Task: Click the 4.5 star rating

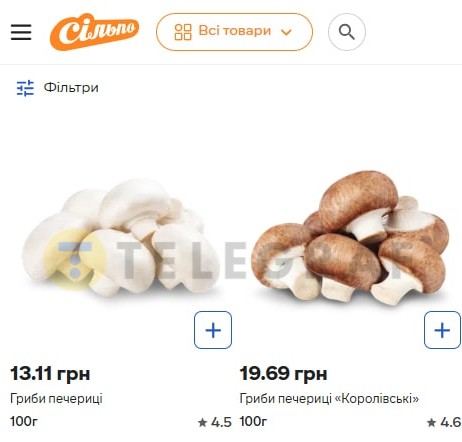Action: [x=215, y=422]
